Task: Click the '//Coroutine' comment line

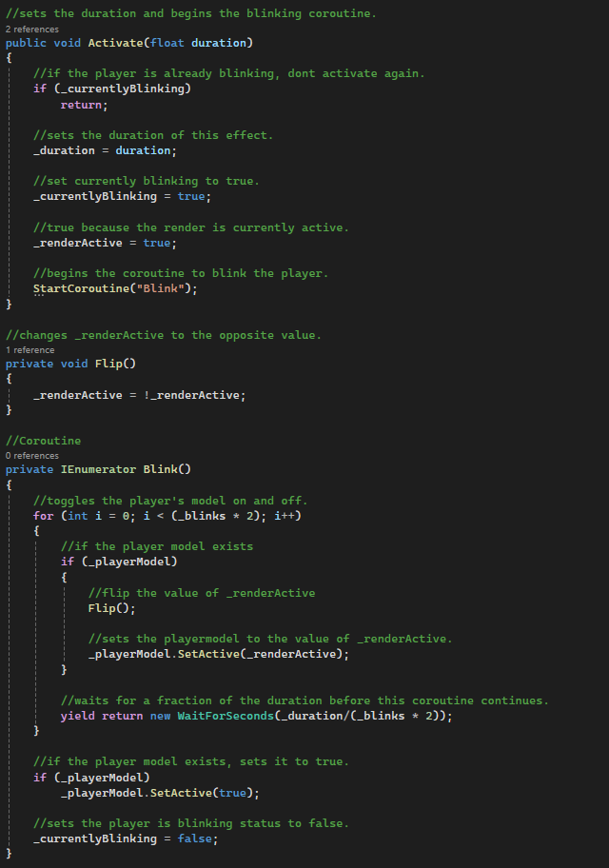Action: click(x=43, y=442)
